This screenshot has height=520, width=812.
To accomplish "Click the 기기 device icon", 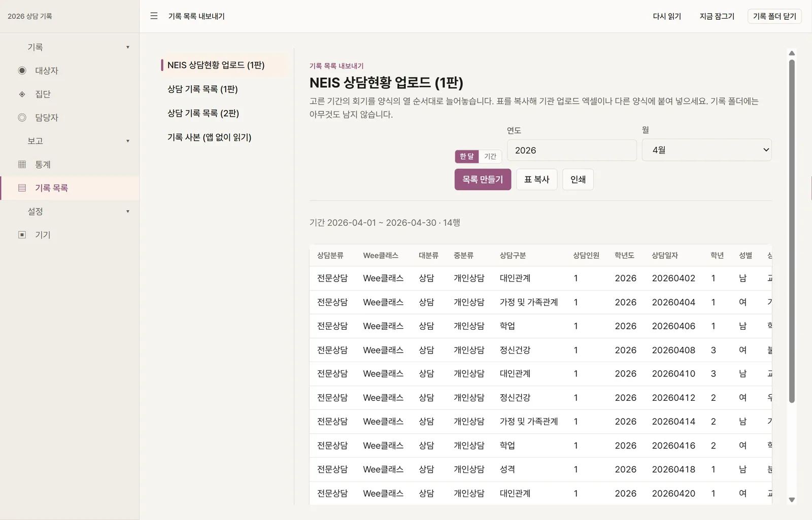I will click(22, 234).
